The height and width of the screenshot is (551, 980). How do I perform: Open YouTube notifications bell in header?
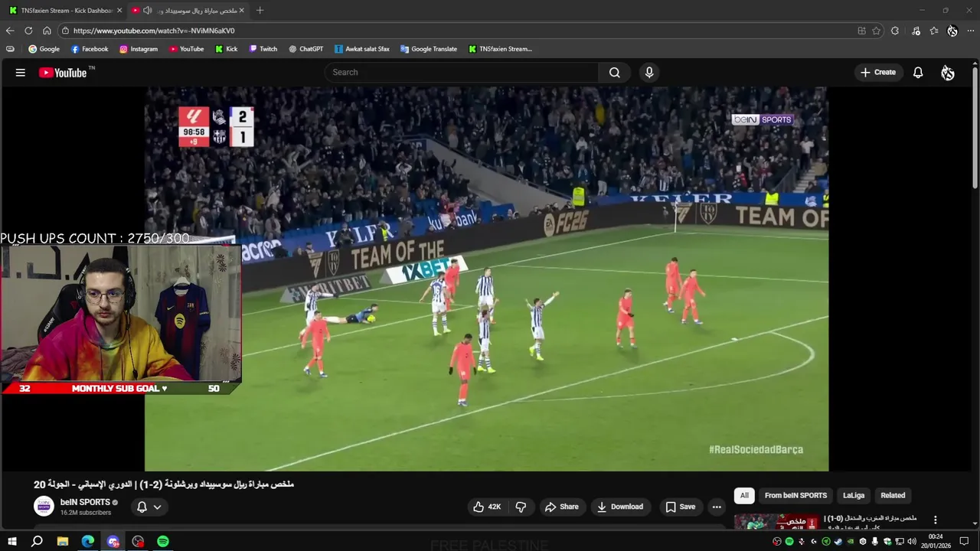[x=918, y=73]
